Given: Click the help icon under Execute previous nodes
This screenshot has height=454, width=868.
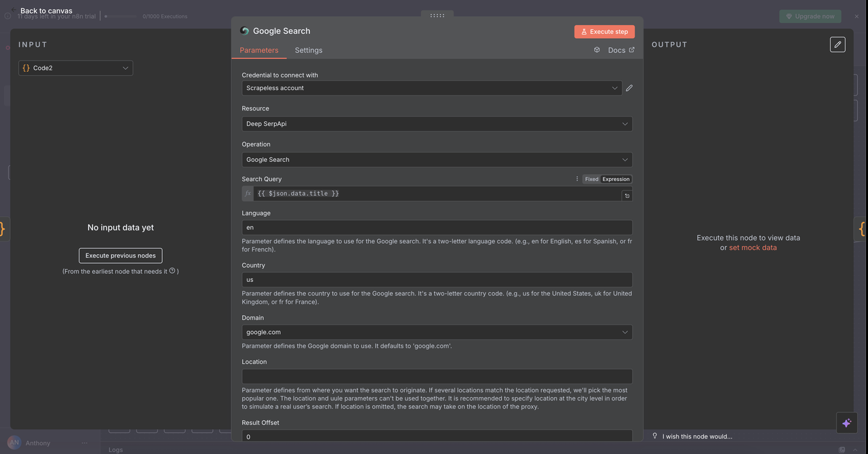Looking at the screenshot, I should [172, 271].
